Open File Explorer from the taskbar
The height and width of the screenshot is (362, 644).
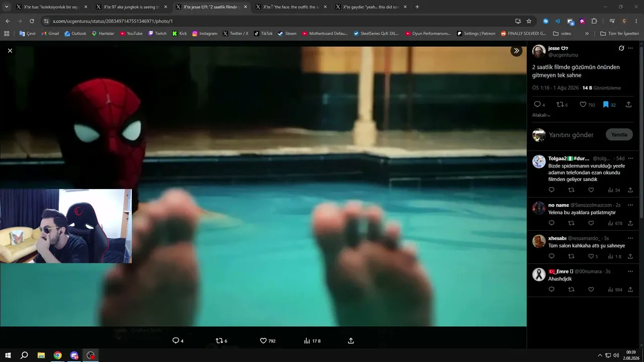click(41, 355)
